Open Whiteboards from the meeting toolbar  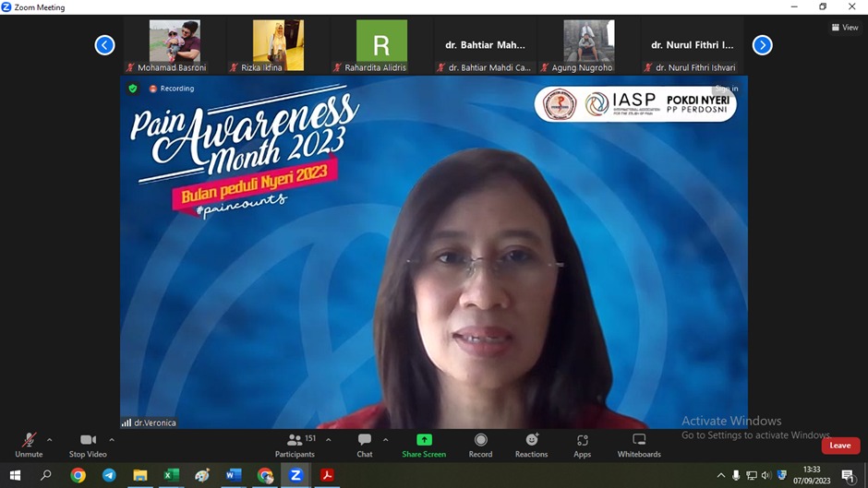click(639, 444)
